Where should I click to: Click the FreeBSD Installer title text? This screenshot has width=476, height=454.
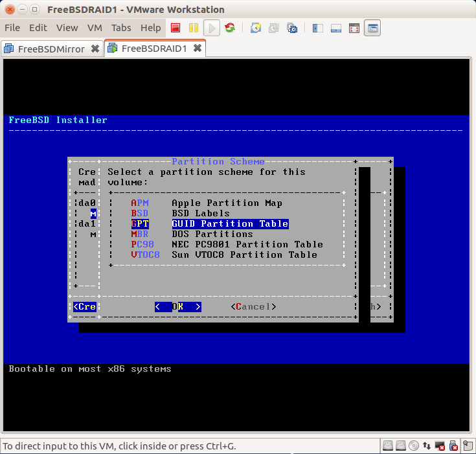(x=58, y=120)
